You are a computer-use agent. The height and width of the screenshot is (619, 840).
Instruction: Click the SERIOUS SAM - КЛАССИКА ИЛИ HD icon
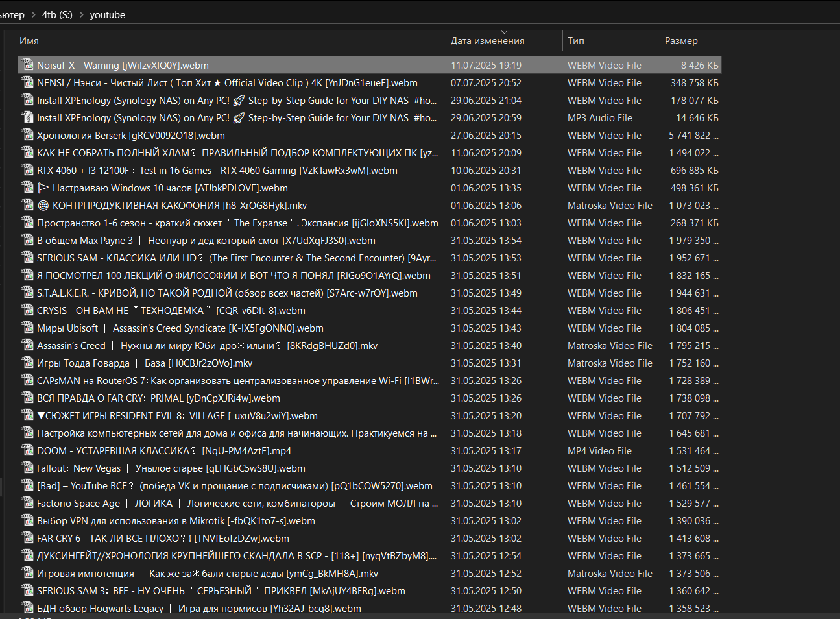pos(27,258)
